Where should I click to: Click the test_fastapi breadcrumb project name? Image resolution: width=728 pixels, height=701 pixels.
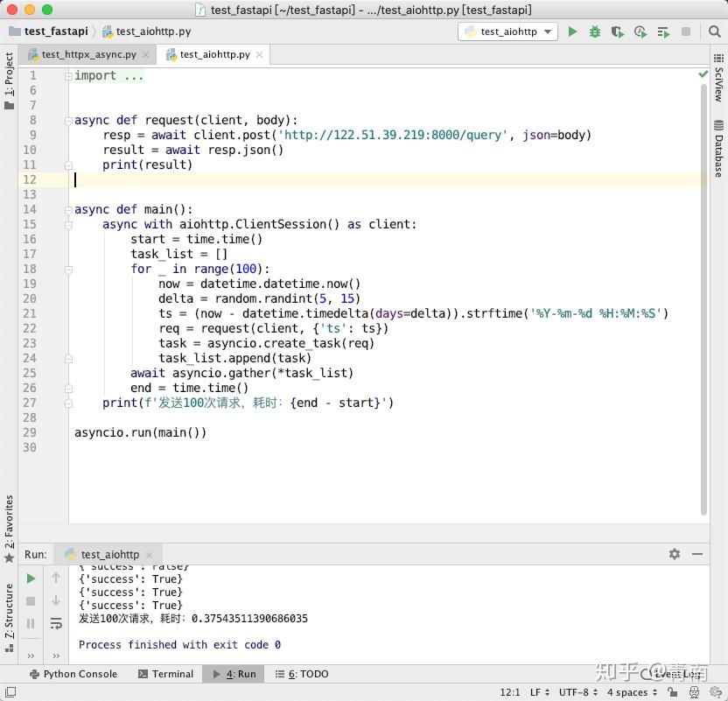click(x=56, y=32)
